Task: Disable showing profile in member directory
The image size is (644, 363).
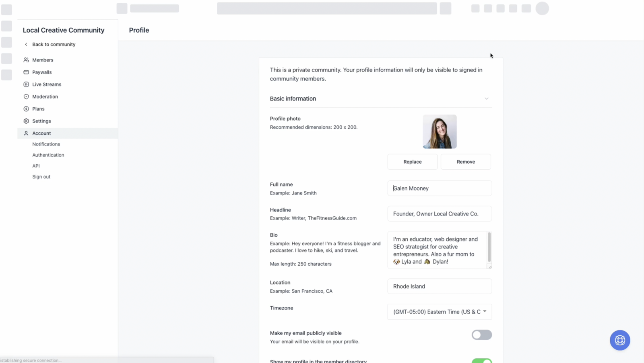Action: pyautogui.click(x=481, y=361)
